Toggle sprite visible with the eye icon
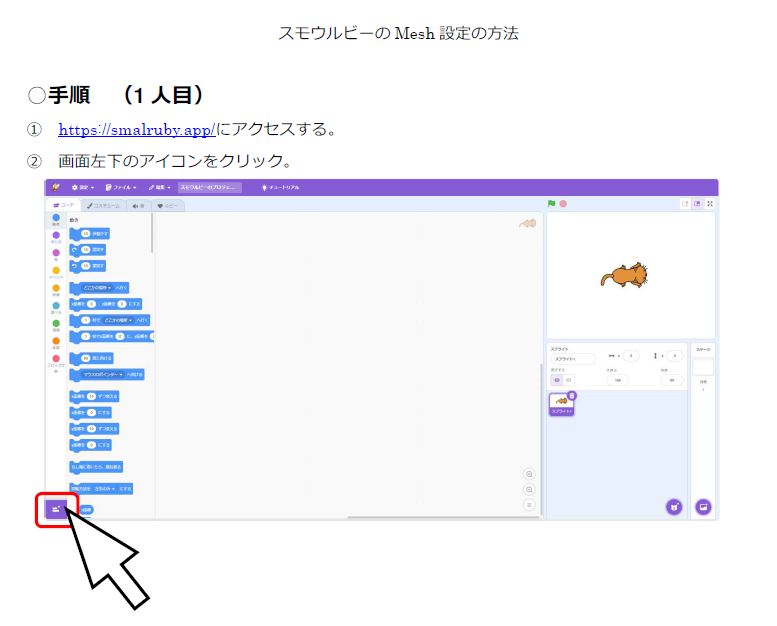This screenshot has width=777, height=626. [x=557, y=380]
